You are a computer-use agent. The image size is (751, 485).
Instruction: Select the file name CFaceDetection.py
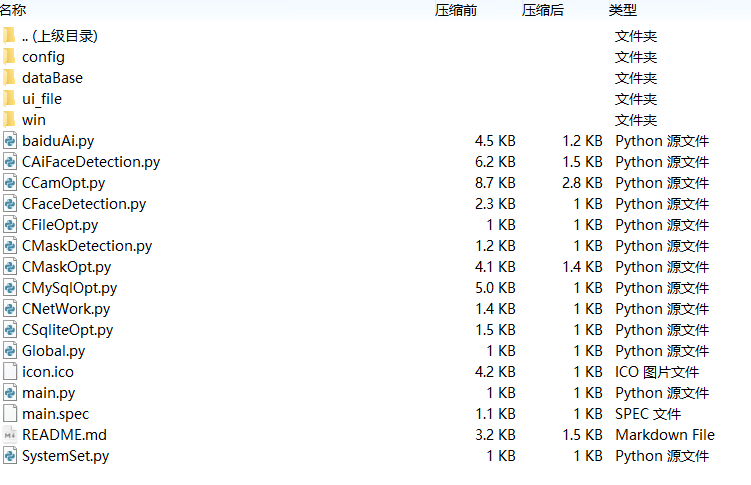[84, 204]
